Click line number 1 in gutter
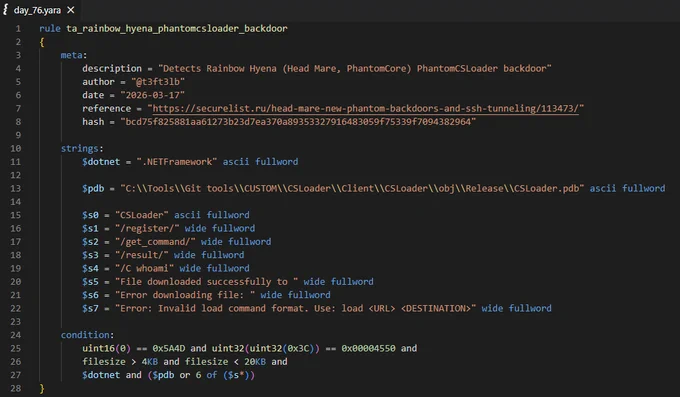680x397 pixels. [x=18, y=29]
